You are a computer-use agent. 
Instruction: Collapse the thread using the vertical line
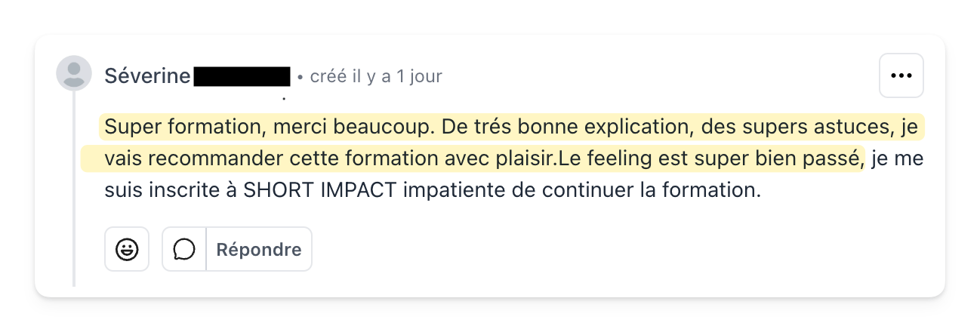point(74,189)
